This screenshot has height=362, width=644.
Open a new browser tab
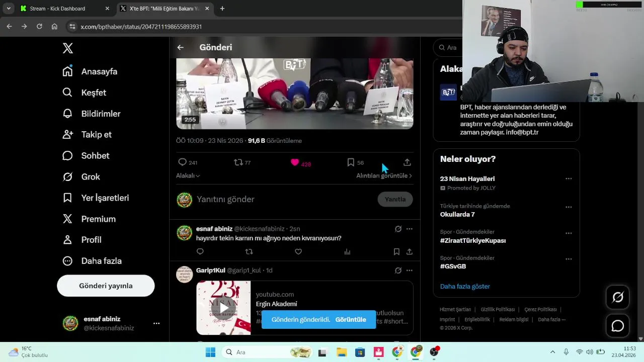222,9
